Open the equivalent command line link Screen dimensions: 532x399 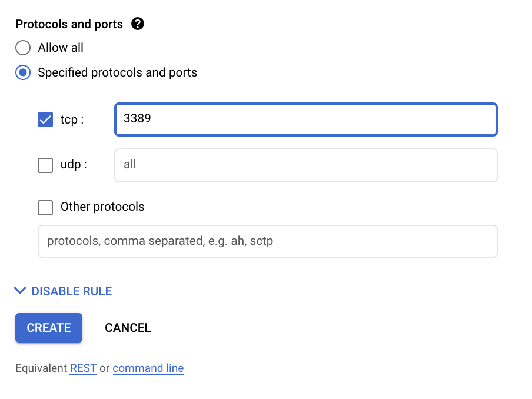point(148,368)
